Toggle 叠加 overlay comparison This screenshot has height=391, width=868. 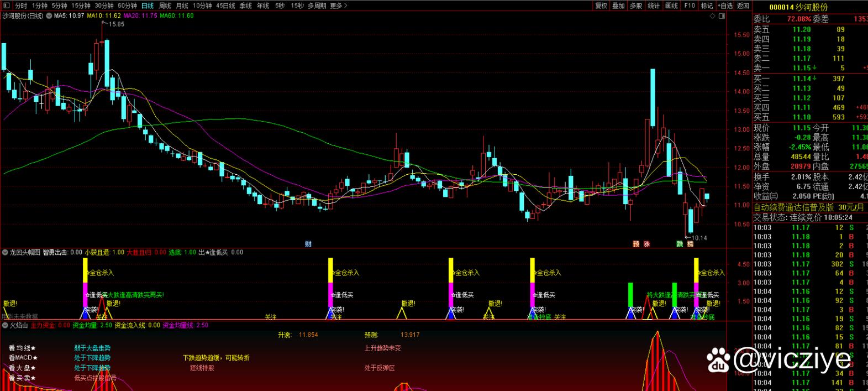618,6
